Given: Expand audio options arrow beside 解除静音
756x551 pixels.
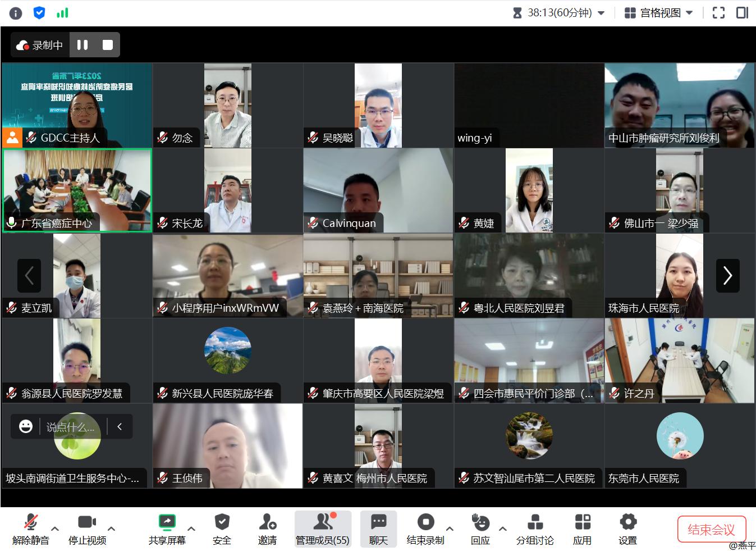Looking at the screenshot, I should tap(55, 529).
